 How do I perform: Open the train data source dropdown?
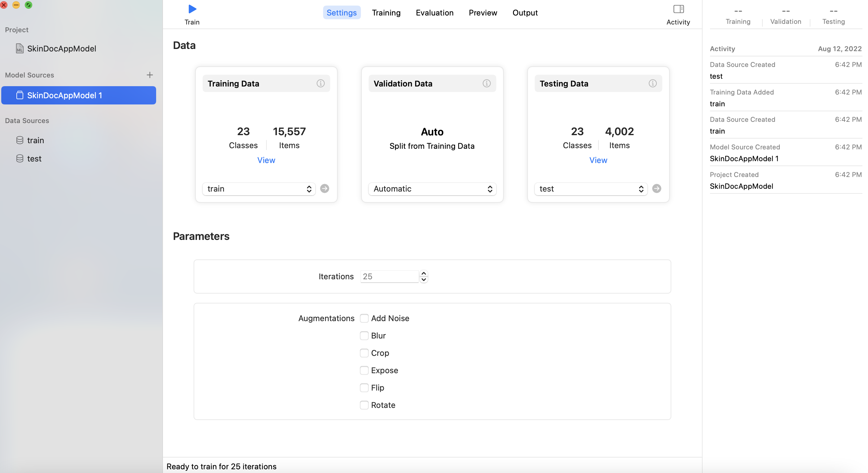point(258,189)
